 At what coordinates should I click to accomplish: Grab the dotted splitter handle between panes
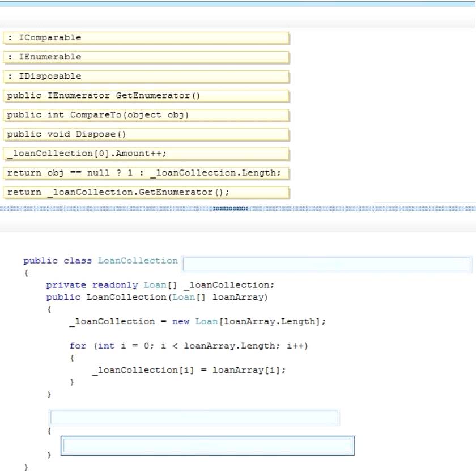pos(231,209)
